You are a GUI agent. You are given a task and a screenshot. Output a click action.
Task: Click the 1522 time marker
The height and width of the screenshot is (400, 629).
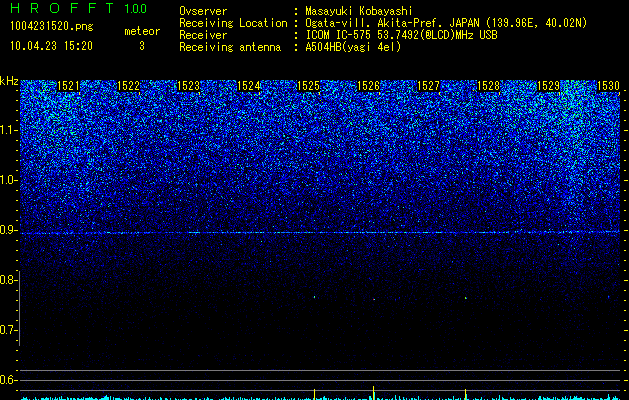point(128,86)
